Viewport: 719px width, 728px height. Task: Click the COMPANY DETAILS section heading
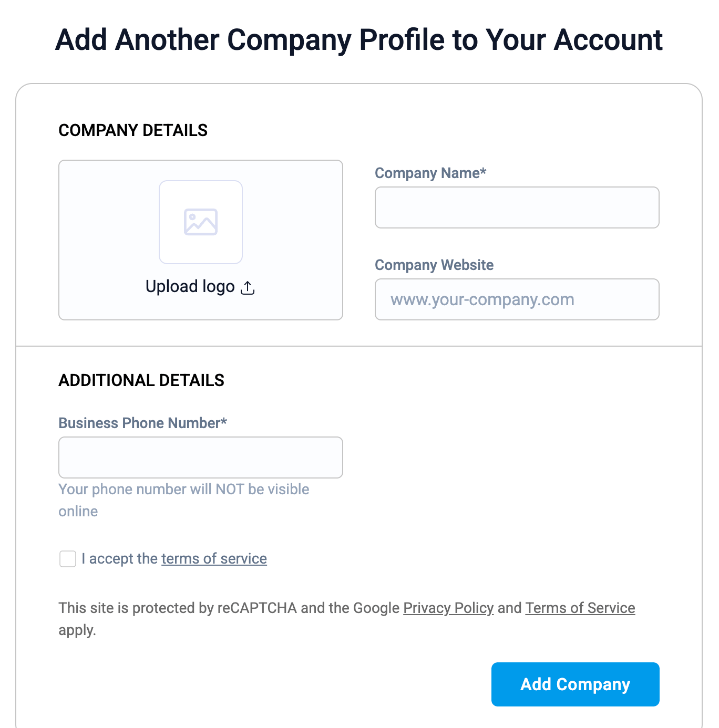[133, 130]
